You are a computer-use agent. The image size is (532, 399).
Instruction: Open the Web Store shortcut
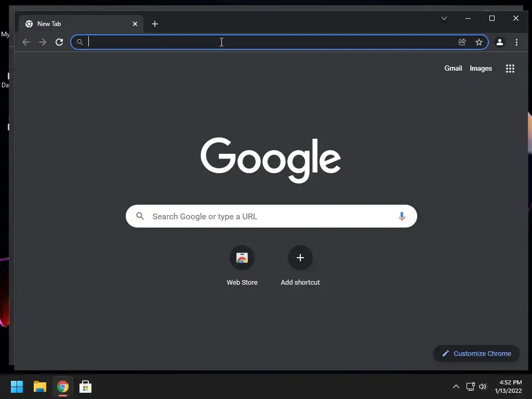tap(242, 267)
